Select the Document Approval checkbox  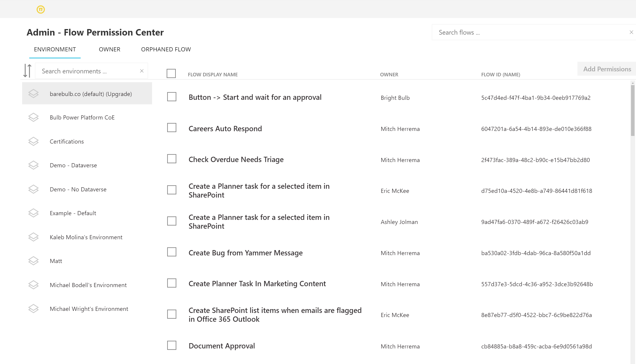point(172,345)
